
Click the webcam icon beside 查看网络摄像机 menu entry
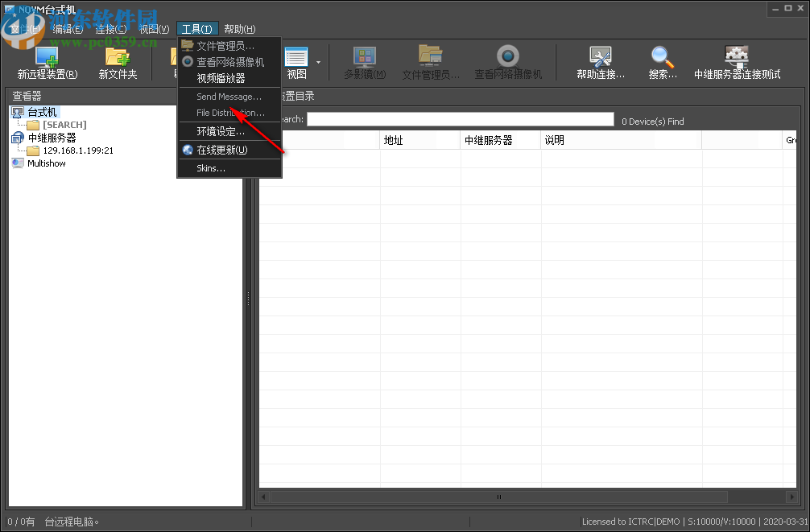point(188,62)
